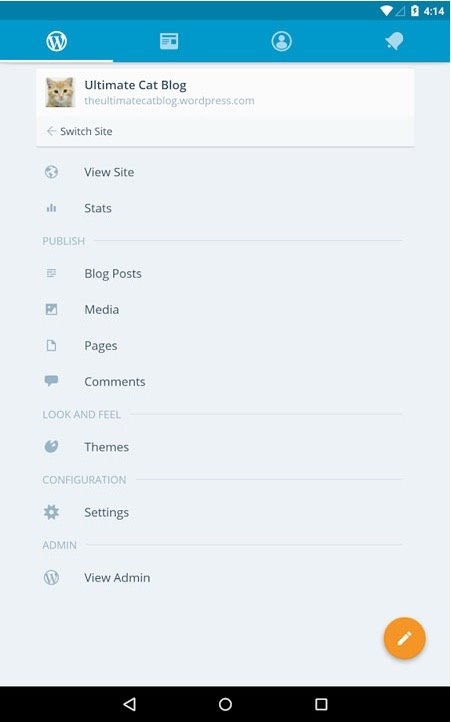Switch to the Reader tab icon
Image resolution: width=451 pixels, height=723 pixels.
click(x=169, y=41)
